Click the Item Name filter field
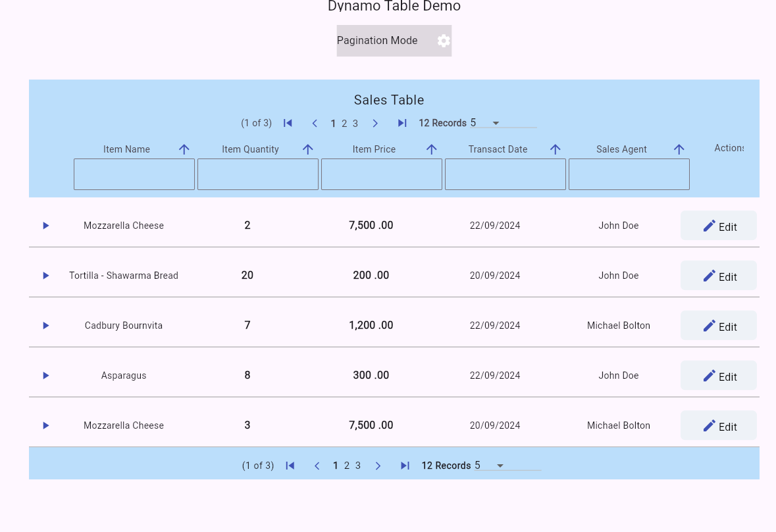The height and width of the screenshot is (532, 776). point(134,174)
